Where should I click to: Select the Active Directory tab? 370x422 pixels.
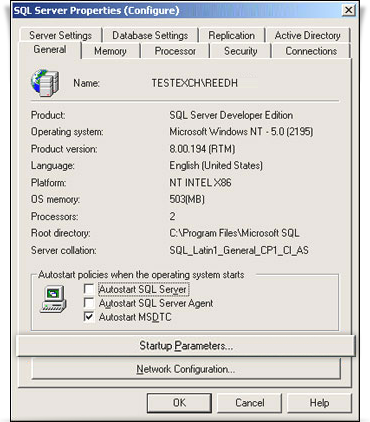[307, 35]
